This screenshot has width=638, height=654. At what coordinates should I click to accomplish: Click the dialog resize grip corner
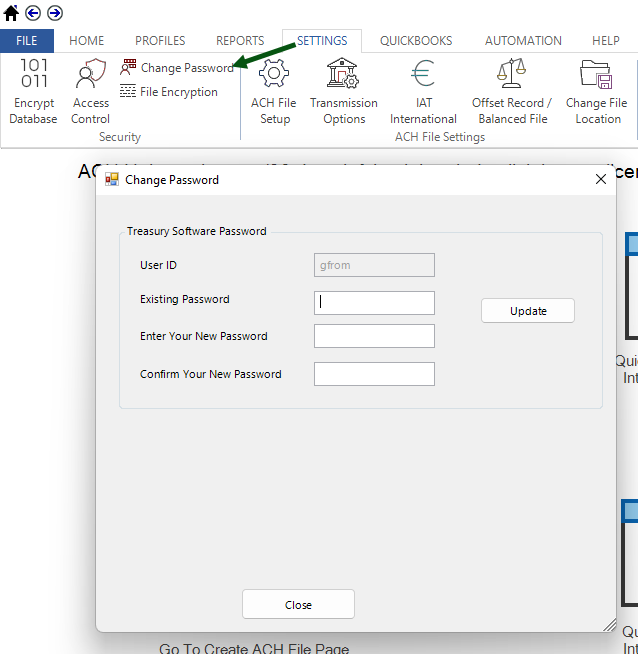click(x=610, y=625)
